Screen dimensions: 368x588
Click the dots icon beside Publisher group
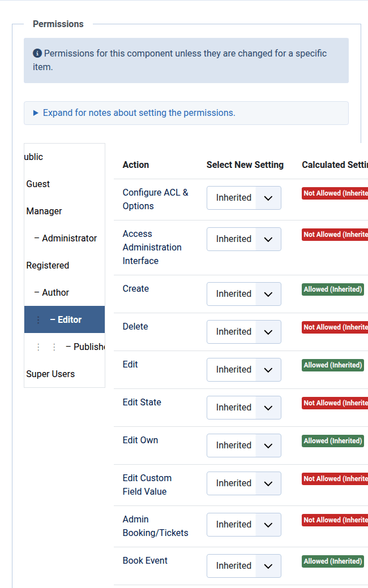pyautogui.click(x=46, y=347)
